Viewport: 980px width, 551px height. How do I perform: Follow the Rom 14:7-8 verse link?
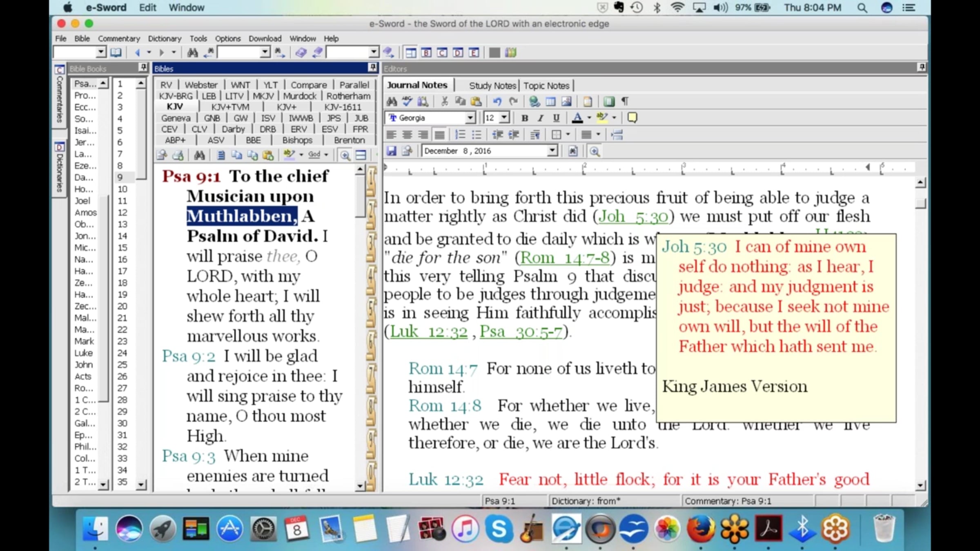coord(565,258)
